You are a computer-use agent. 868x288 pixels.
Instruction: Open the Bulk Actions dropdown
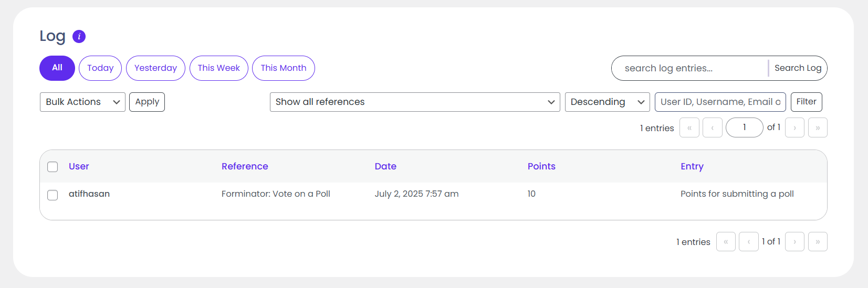[x=82, y=102]
